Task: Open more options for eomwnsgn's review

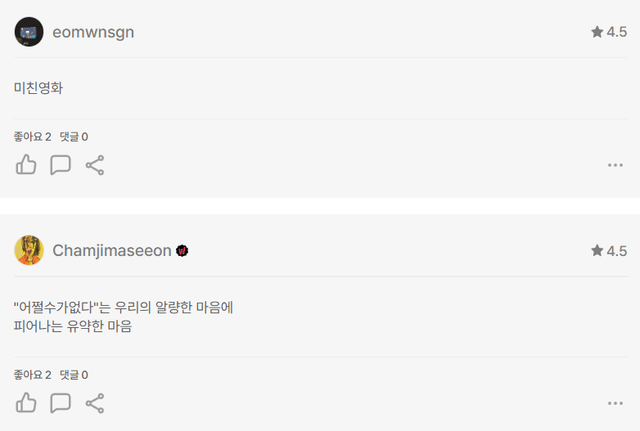Action: tap(615, 165)
